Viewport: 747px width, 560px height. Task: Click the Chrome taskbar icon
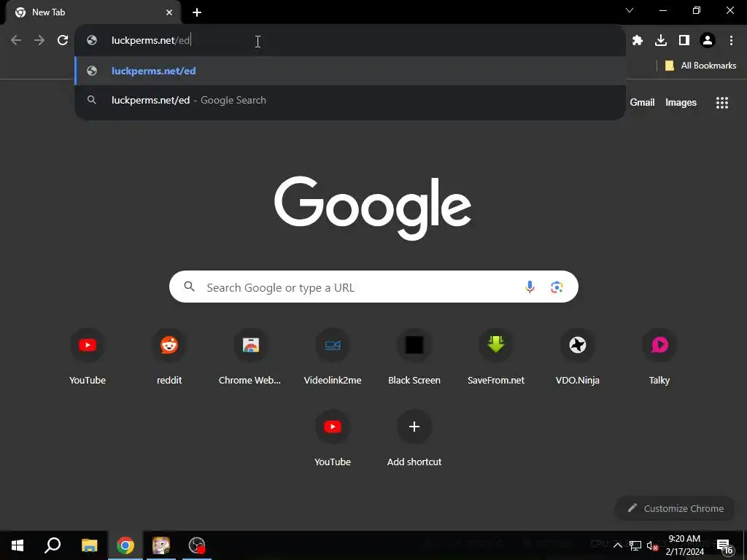[125, 545]
